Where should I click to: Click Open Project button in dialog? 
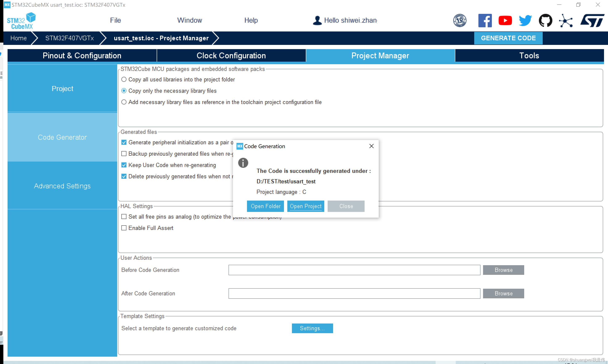(305, 206)
